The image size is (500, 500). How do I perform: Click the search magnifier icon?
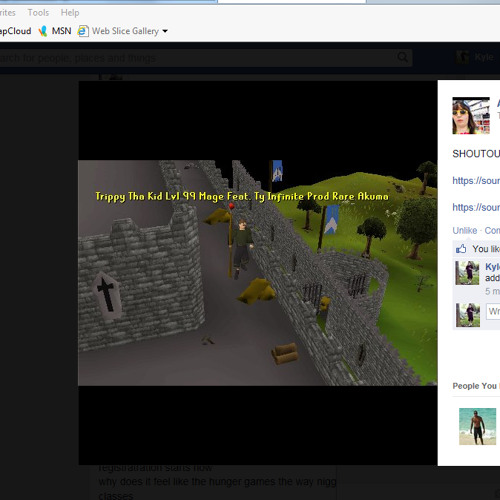pyautogui.click(x=403, y=58)
